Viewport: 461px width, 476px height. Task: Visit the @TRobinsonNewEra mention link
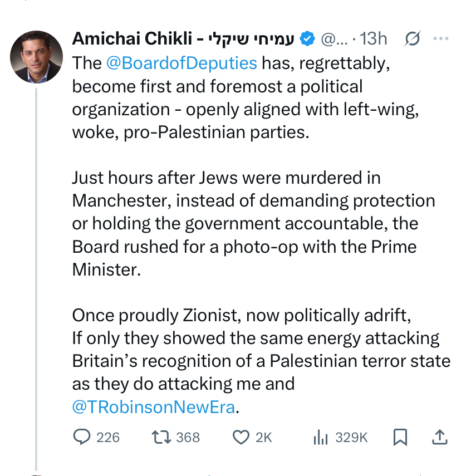tap(154, 407)
